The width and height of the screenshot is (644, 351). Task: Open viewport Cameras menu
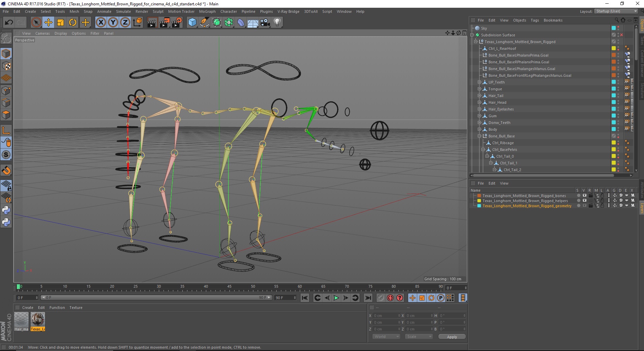coord(42,33)
